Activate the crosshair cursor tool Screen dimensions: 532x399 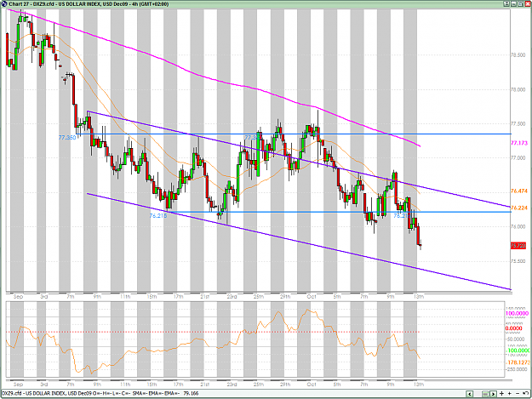point(502,394)
